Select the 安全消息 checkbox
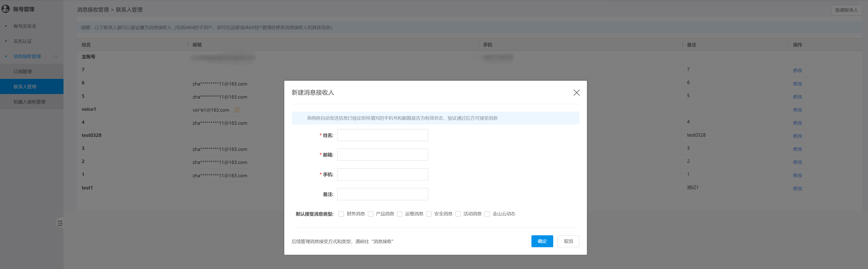Screen dimensions: 868x269 [x=428, y=214]
